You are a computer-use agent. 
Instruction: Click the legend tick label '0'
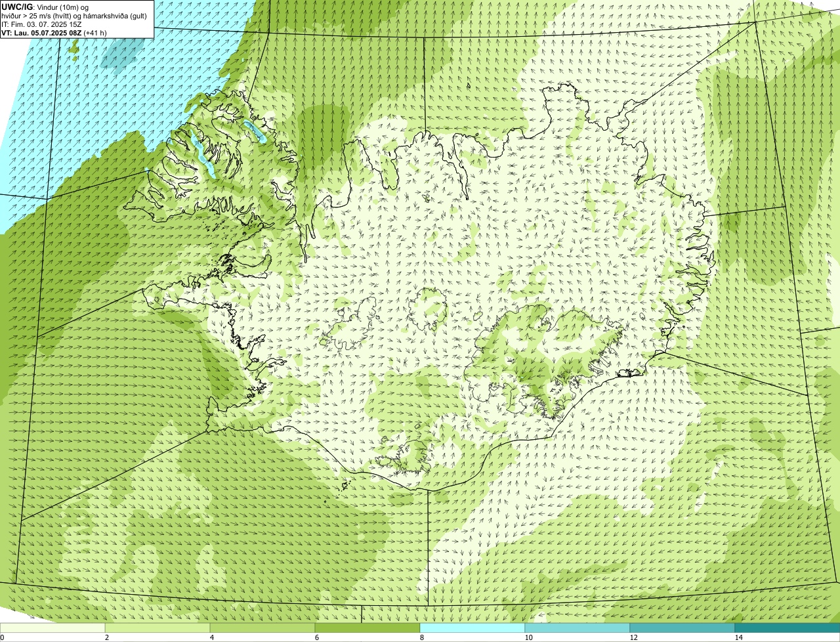(2, 637)
